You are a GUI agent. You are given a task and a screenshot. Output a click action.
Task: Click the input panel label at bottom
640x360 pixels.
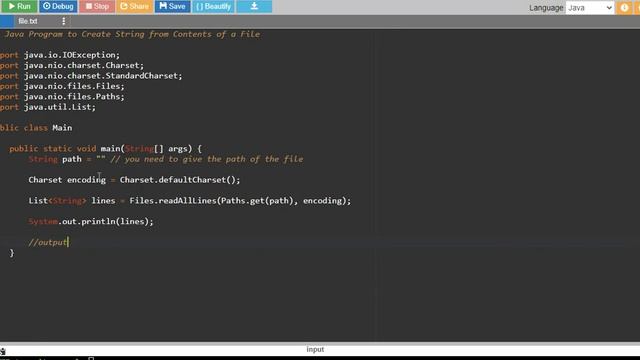(x=315, y=349)
